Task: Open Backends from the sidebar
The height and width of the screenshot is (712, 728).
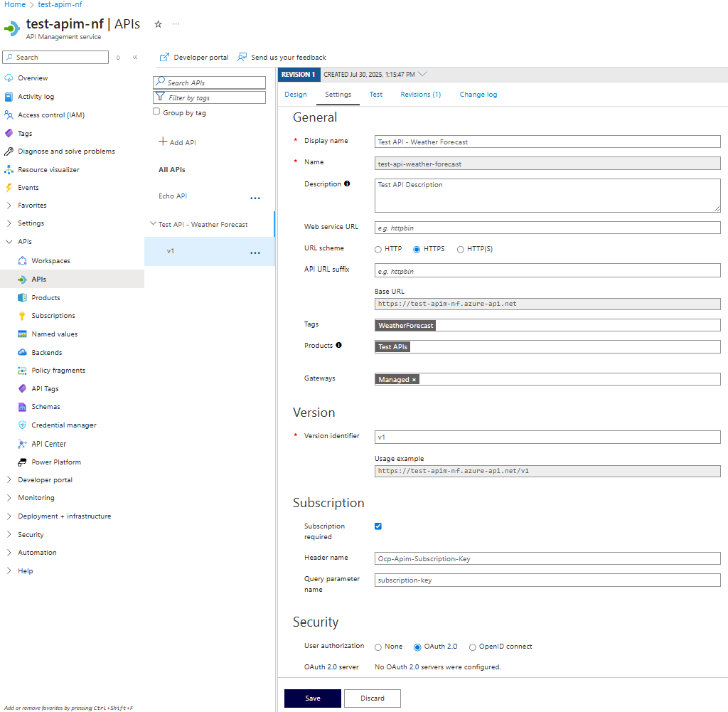Action: pyautogui.click(x=46, y=353)
